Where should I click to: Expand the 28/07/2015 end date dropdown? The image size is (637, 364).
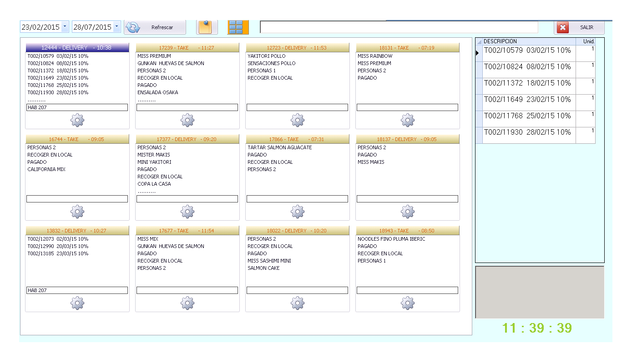click(116, 27)
